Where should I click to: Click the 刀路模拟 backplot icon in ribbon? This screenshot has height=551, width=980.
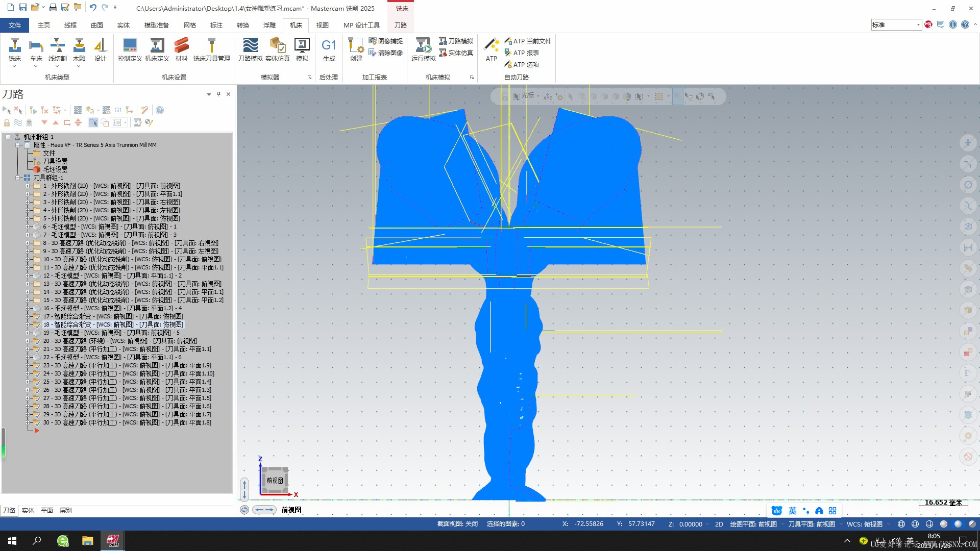click(250, 46)
